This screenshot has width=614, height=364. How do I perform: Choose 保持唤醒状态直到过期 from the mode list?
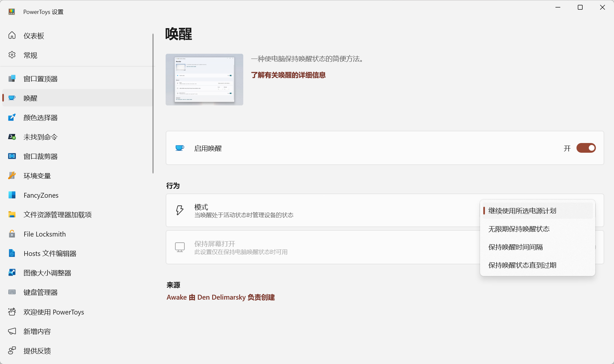pos(538,265)
